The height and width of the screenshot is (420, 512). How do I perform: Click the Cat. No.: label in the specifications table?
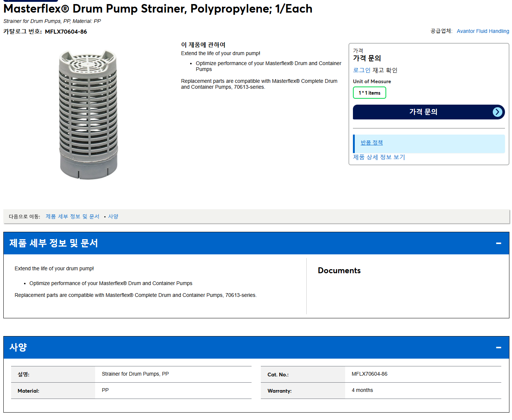pos(278,375)
